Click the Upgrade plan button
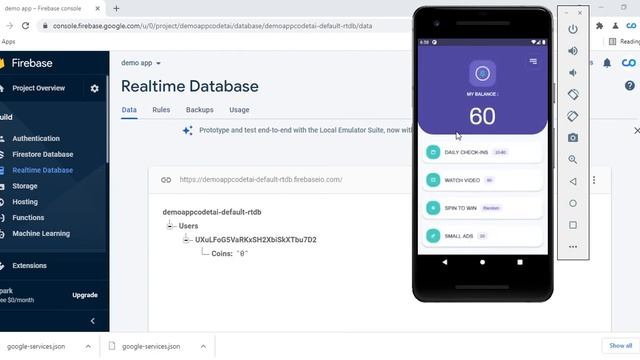This screenshot has width=640, height=360. pos(85,295)
